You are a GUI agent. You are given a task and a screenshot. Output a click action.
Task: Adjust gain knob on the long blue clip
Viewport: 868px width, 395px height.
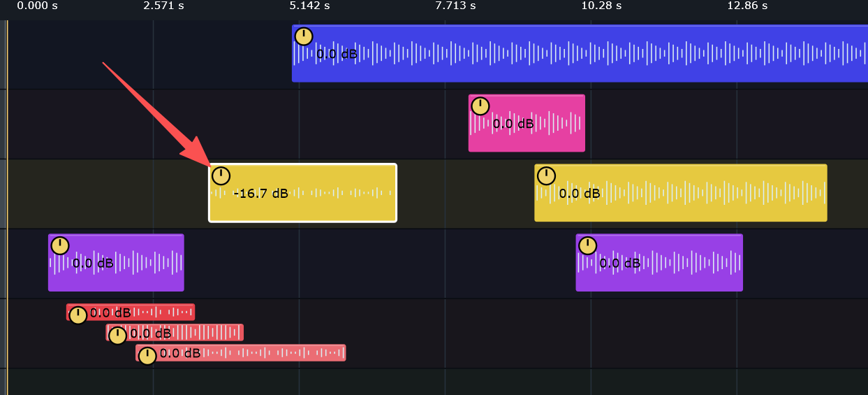(304, 36)
